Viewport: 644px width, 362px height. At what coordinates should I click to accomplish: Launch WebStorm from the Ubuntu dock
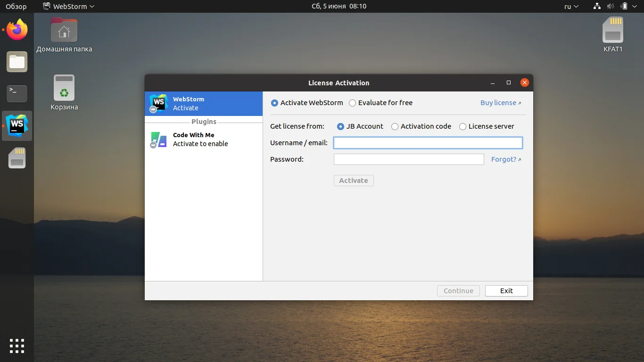(17, 126)
